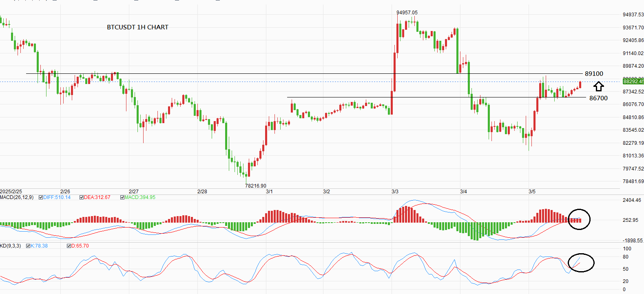This screenshot has width=644, height=294.
Task: Click the 78216.90 low price marker
Action: pos(255,186)
